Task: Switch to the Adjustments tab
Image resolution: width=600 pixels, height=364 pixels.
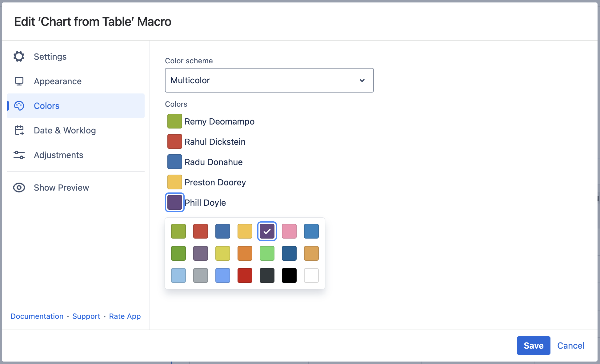Action: tap(58, 155)
